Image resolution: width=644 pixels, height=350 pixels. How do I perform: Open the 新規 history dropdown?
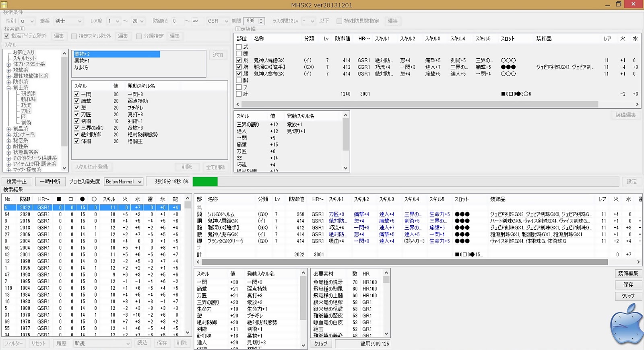coord(102,344)
